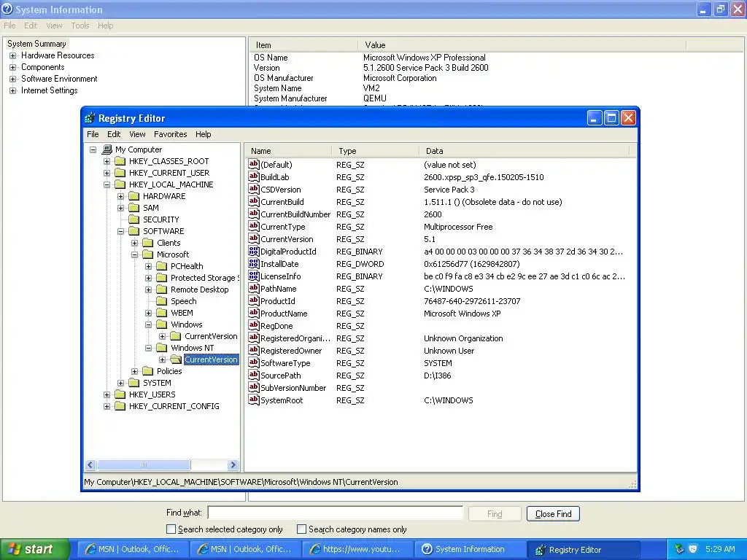Open Registry Editor View menu
747x560 pixels.
(x=137, y=134)
